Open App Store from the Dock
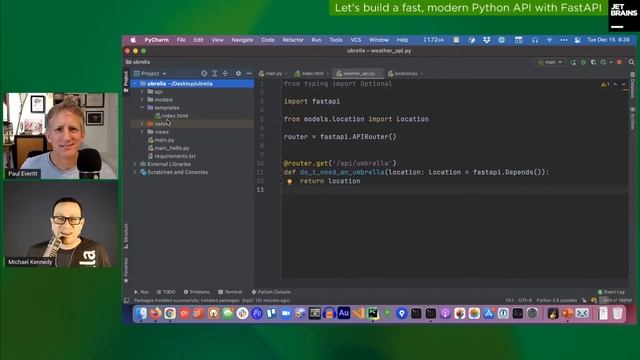Image resolution: width=640 pixels, height=360 pixels. pos(489,313)
